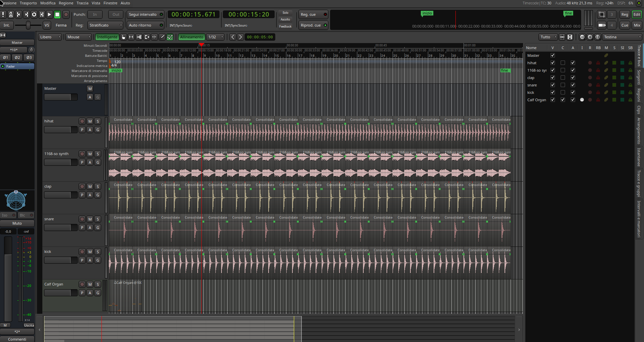Mute the kick track
This screenshot has height=342, width=644.
(90, 252)
